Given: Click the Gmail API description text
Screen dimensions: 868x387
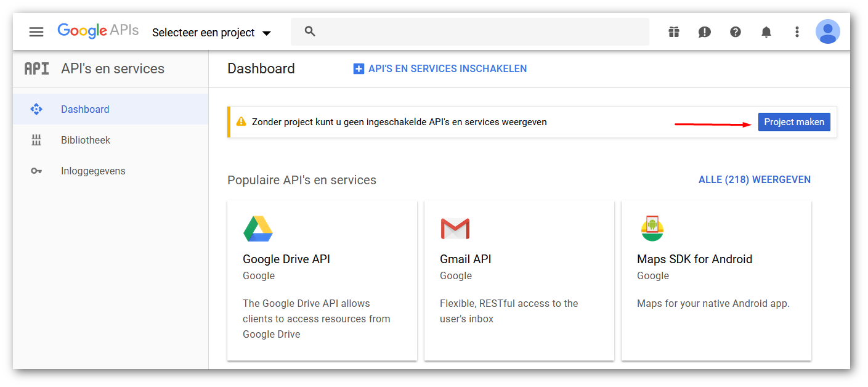Looking at the screenshot, I should pyautogui.click(x=509, y=311).
